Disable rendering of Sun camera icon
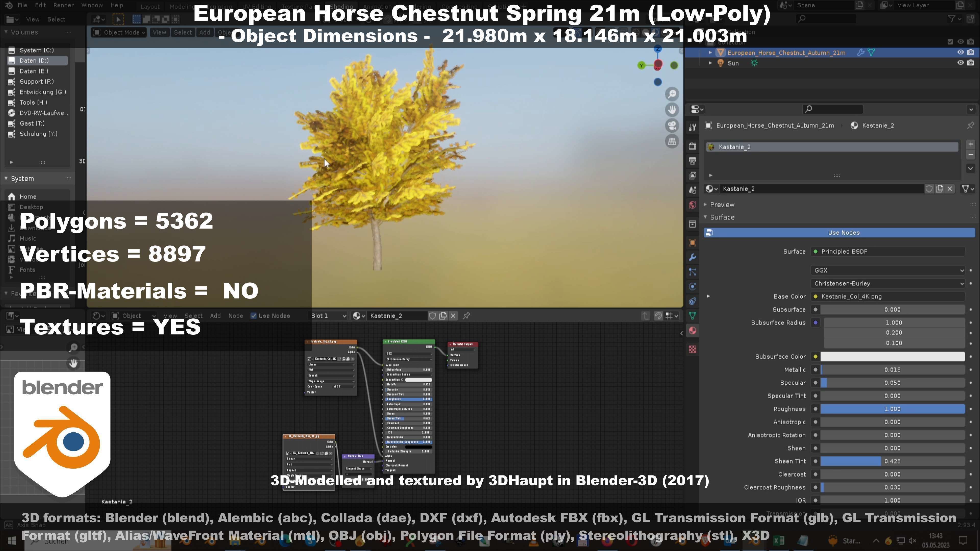 [971, 63]
